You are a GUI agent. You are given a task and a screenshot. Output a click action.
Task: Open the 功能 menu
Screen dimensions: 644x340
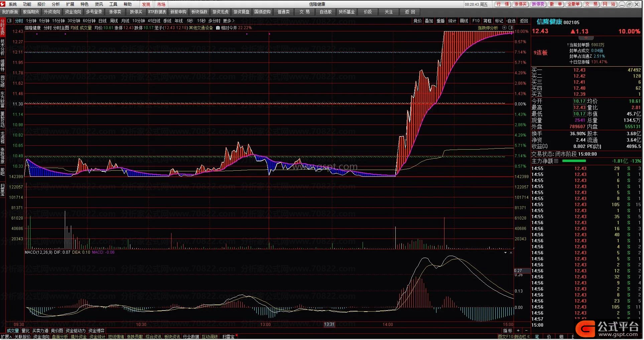[27, 4]
